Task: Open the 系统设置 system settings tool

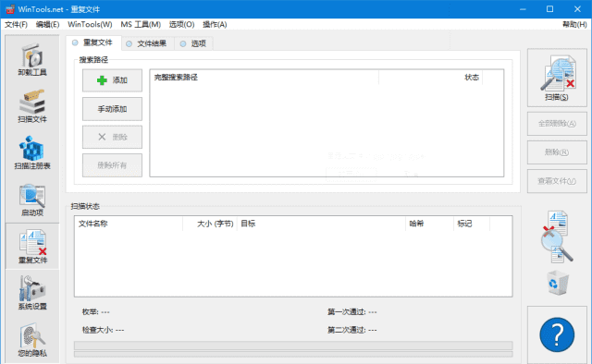Action: point(32,293)
